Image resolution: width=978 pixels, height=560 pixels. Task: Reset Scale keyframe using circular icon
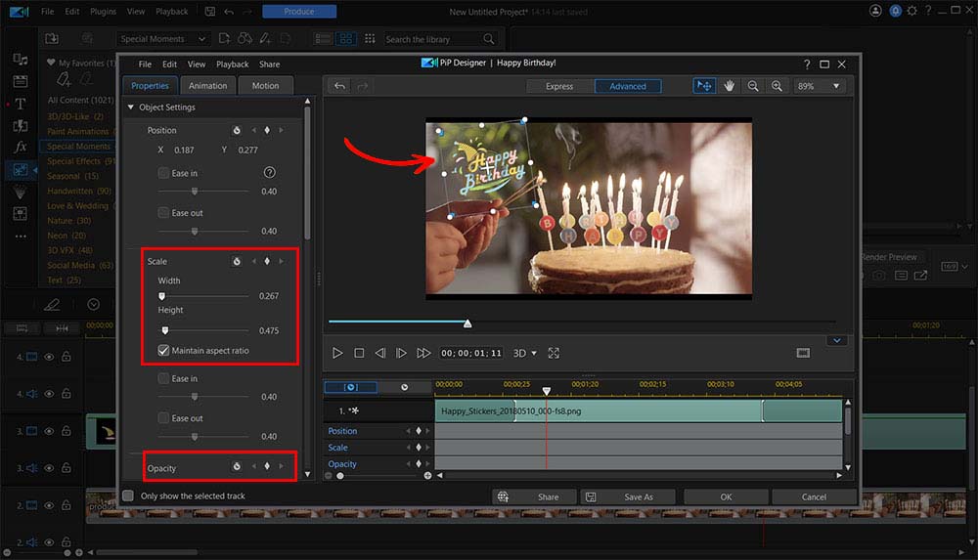click(236, 262)
